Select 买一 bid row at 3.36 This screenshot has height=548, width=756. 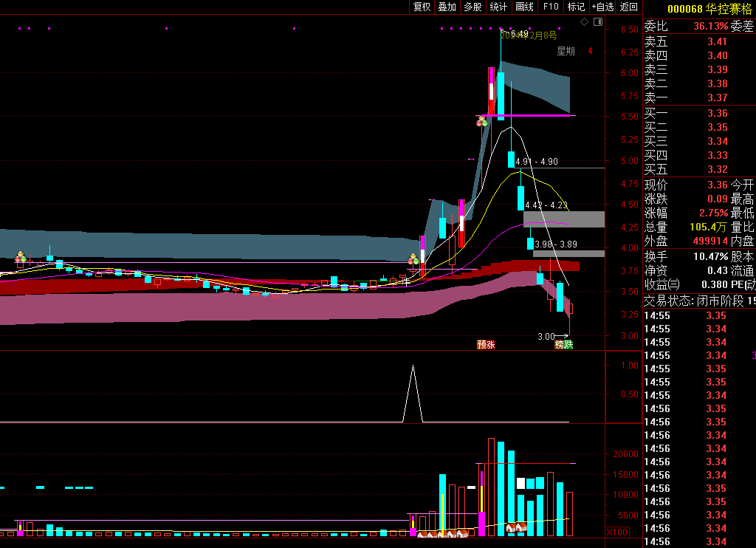pos(699,113)
